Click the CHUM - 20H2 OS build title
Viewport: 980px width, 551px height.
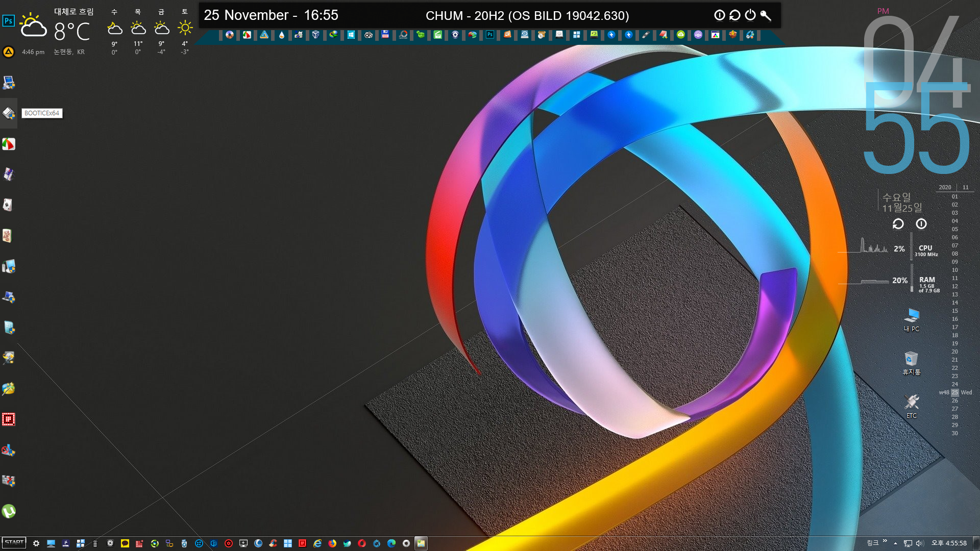pos(527,16)
